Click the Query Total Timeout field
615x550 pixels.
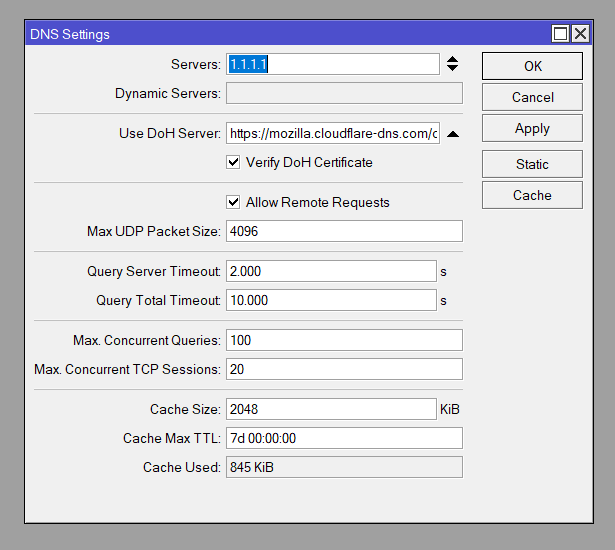331,300
